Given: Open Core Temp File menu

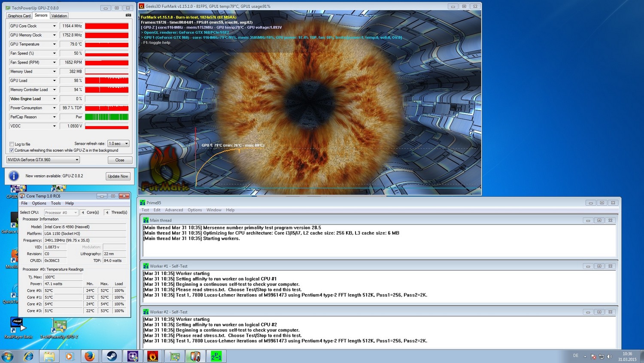Looking at the screenshot, I should point(24,203).
